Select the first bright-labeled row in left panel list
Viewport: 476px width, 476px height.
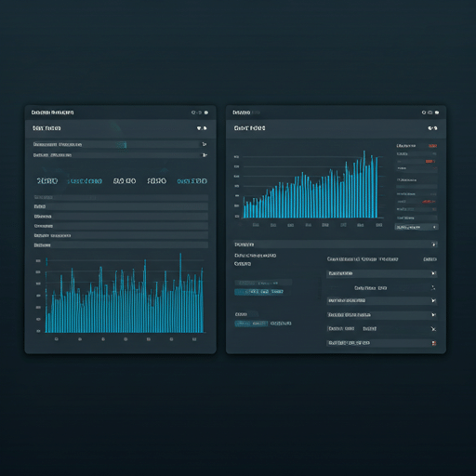point(121,206)
